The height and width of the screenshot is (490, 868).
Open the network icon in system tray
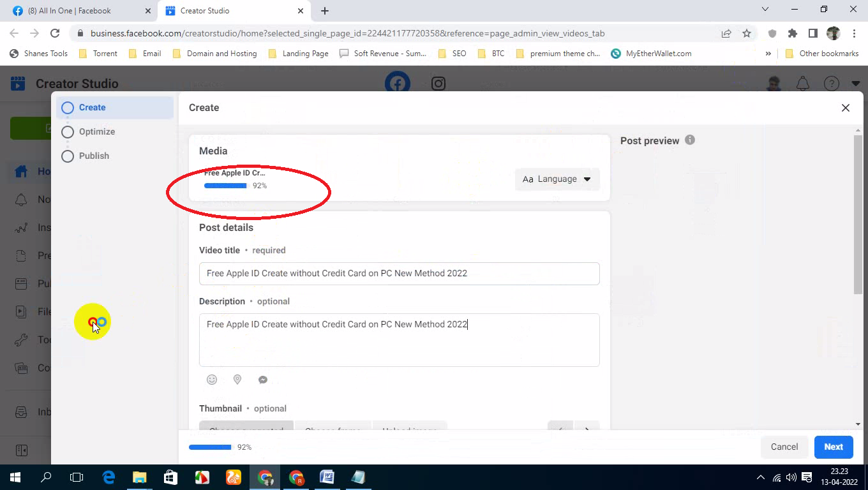pos(777,477)
